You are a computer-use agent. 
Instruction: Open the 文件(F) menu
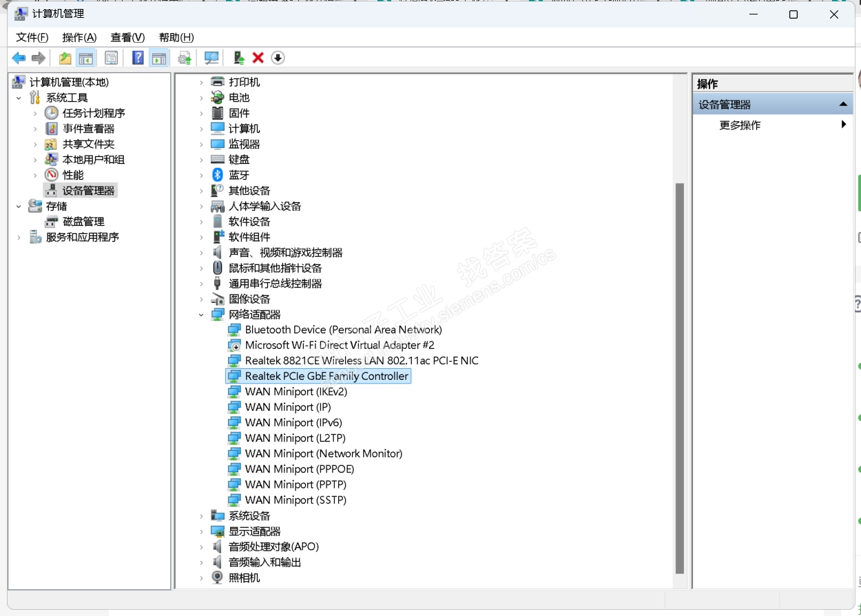32,37
